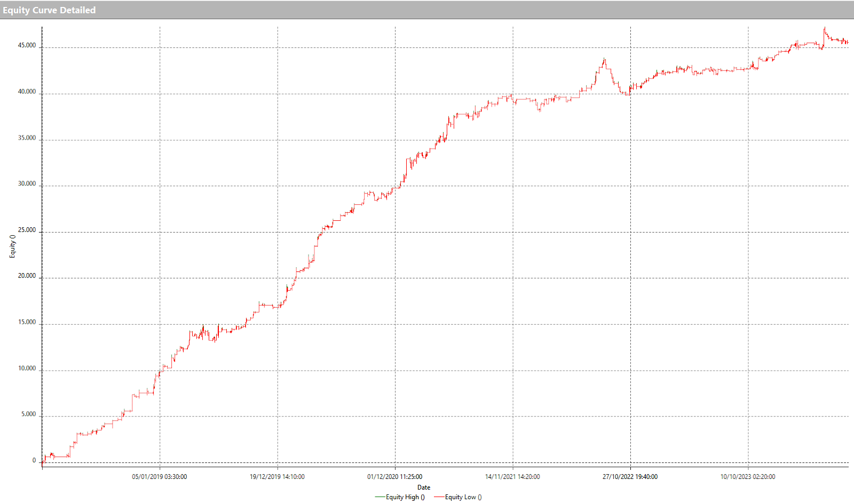Click the 19/12/2019 14:10:00 date label
854x504 pixels.
tap(277, 477)
